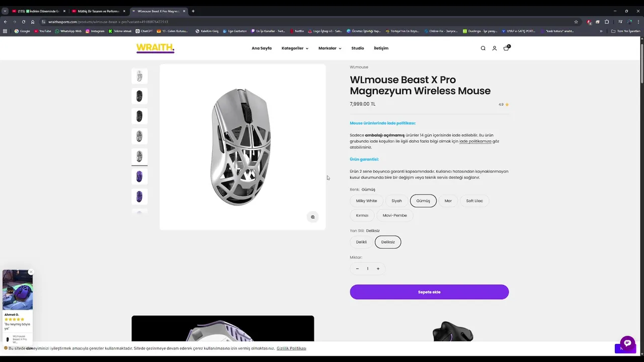
Task: Close the WLmouse Beast X Pro tab
Action: click(x=184, y=11)
